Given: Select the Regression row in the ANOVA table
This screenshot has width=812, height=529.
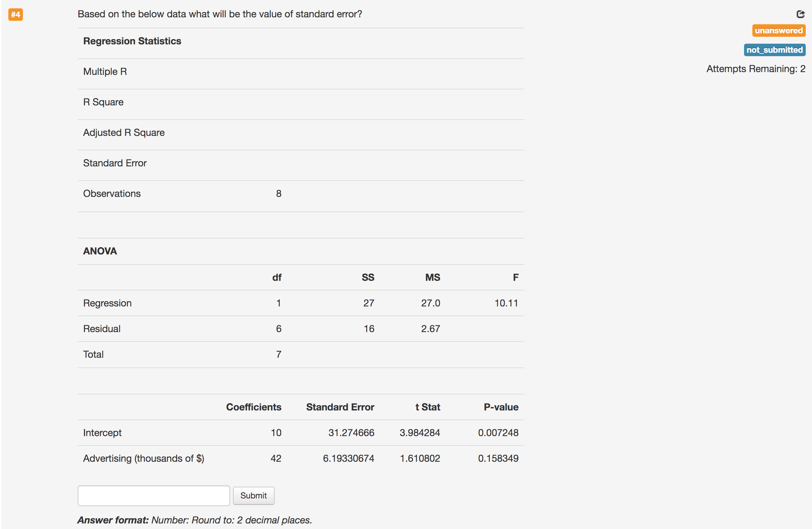Looking at the screenshot, I should (x=107, y=303).
